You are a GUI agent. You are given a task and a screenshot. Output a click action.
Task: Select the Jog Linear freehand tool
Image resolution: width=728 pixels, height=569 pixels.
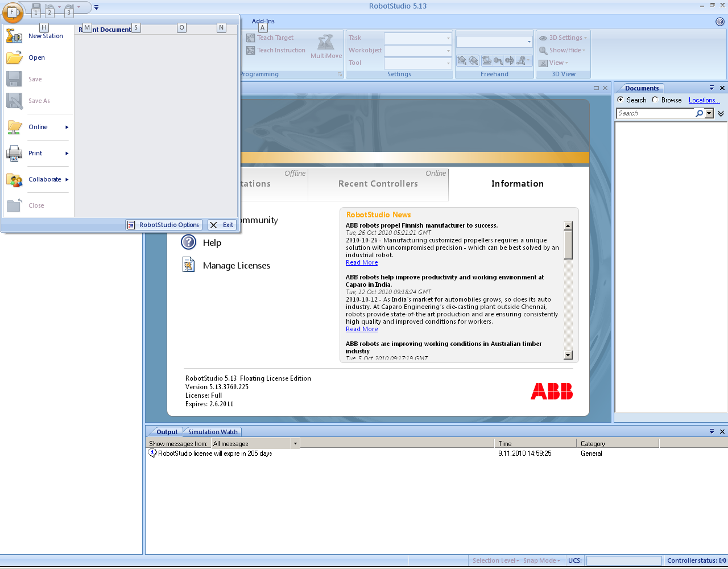tap(498, 60)
